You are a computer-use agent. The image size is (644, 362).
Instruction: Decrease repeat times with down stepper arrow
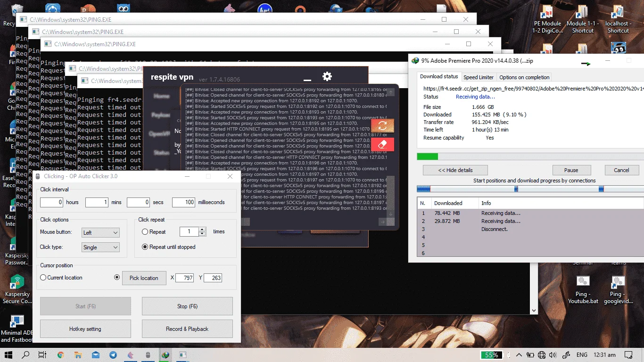tap(203, 234)
